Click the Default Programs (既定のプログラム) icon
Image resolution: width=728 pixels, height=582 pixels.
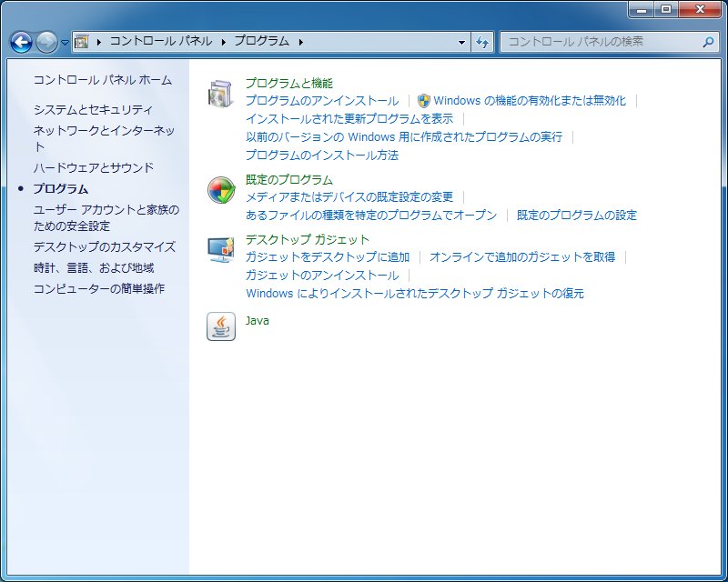pyautogui.click(x=221, y=190)
